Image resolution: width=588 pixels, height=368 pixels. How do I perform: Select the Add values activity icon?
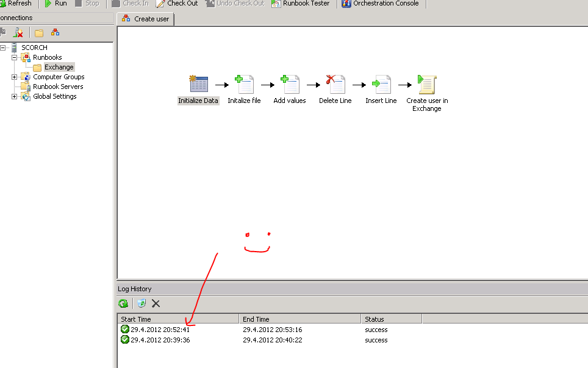290,85
